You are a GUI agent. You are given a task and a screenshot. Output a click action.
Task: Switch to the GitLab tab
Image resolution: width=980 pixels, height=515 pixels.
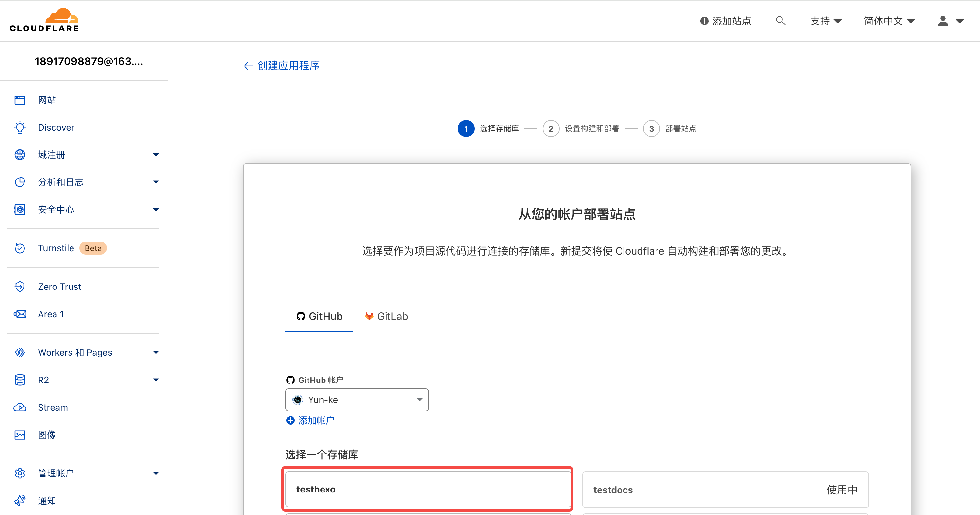coord(386,317)
